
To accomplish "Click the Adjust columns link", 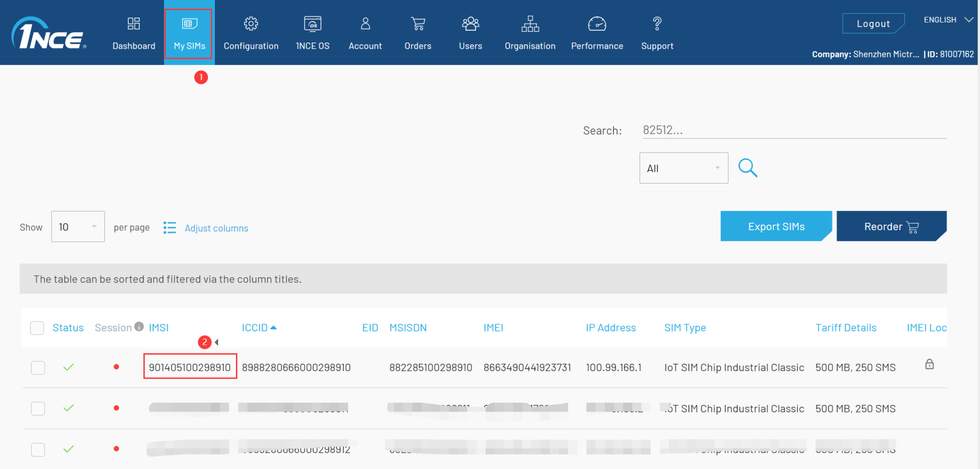I will pos(216,228).
